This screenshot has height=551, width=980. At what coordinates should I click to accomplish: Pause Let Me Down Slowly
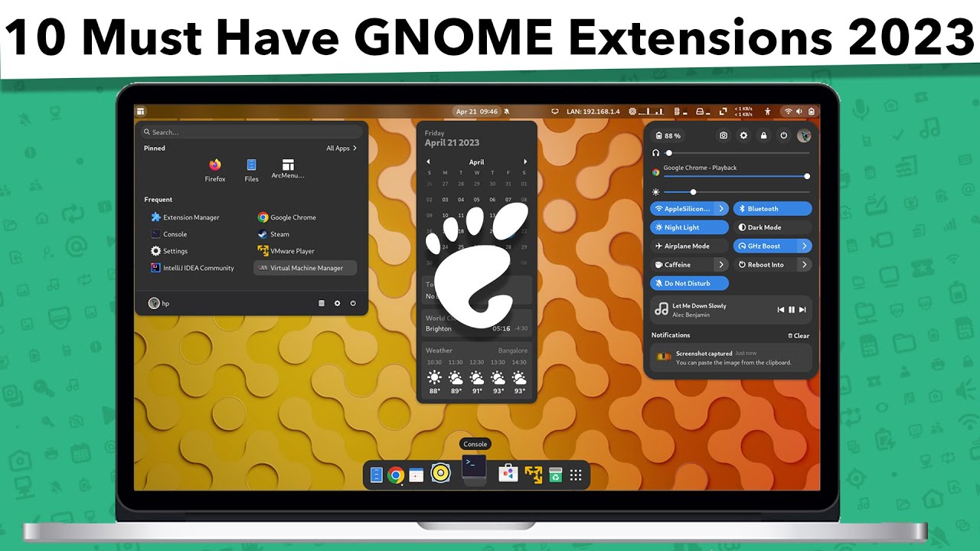pos(792,310)
